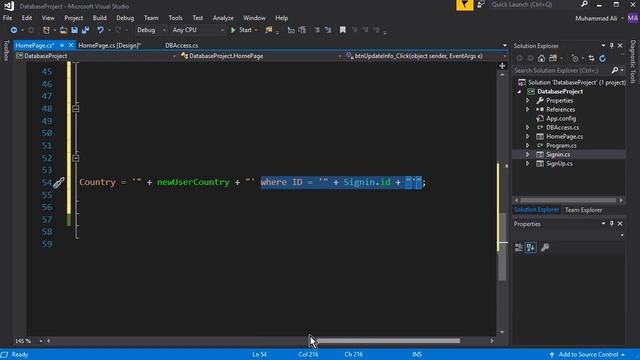This screenshot has height=360, width=640.
Task: Click Solution Explorer Home icon
Action: coord(541,58)
